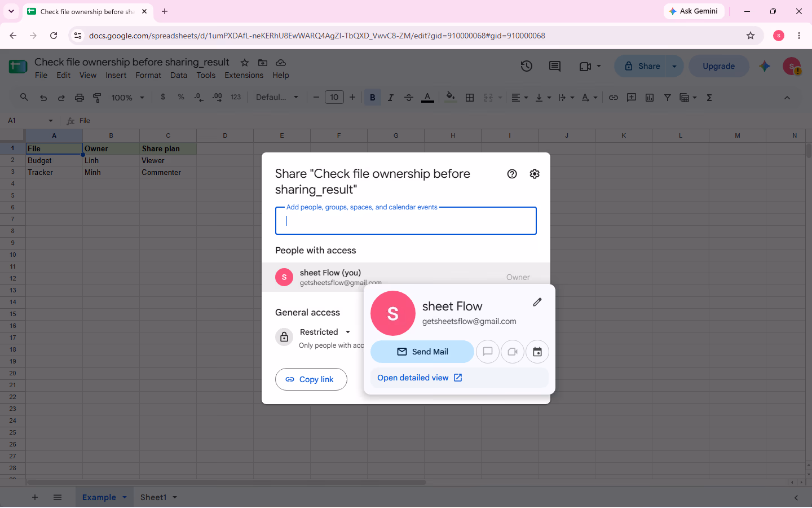Click Send Mail button
This screenshot has height=508, width=812.
pyautogui.click(x=422, y=352)
